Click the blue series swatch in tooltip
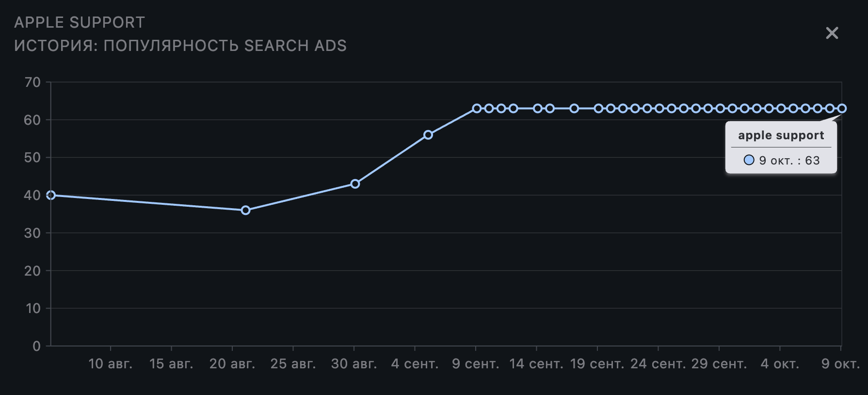The height and width of the screenshot is (395, 868). pyautogui.click(x=749, y=160)
